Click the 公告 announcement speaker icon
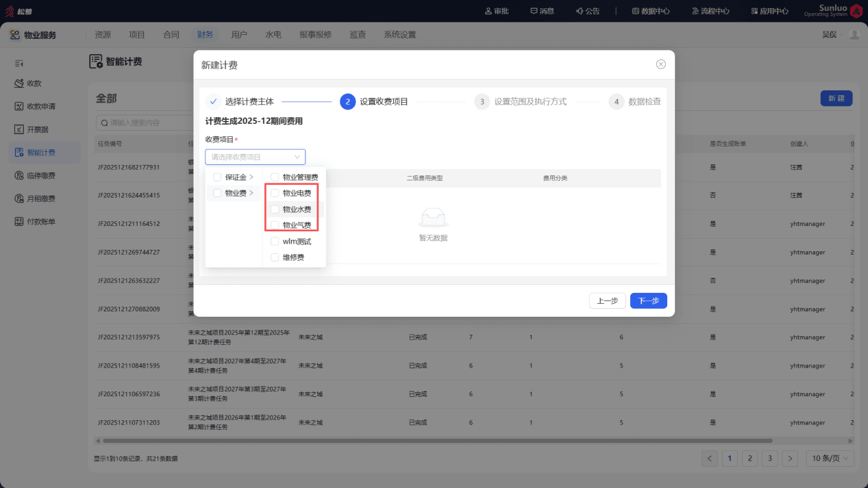 tap(580, 11)
